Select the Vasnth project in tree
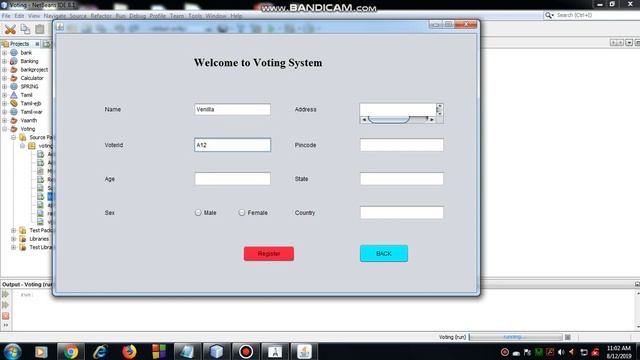Screen dimensions: 640x360 (29, 120)
